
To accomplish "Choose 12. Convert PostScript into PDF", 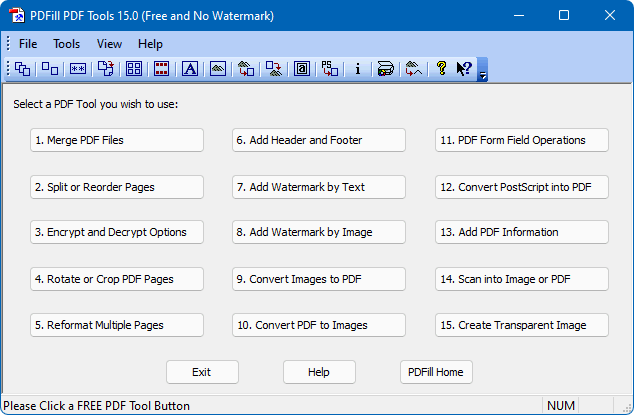I will (x=522, y=187).
